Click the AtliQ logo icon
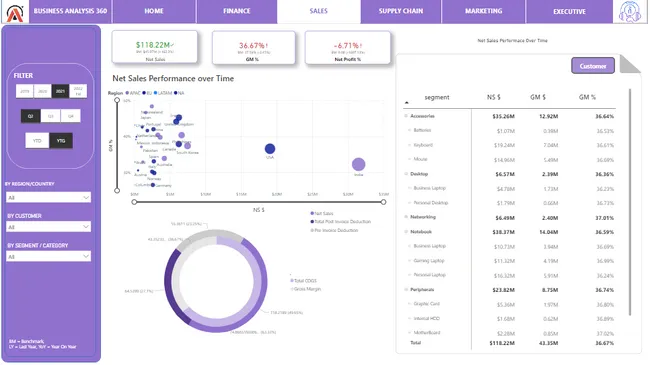This screenshot has height=365, width=650. [15, 12]
